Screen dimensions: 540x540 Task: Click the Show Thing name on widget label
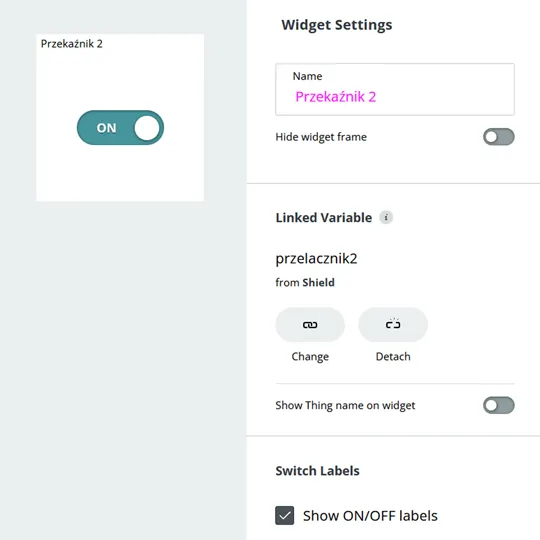345,405
